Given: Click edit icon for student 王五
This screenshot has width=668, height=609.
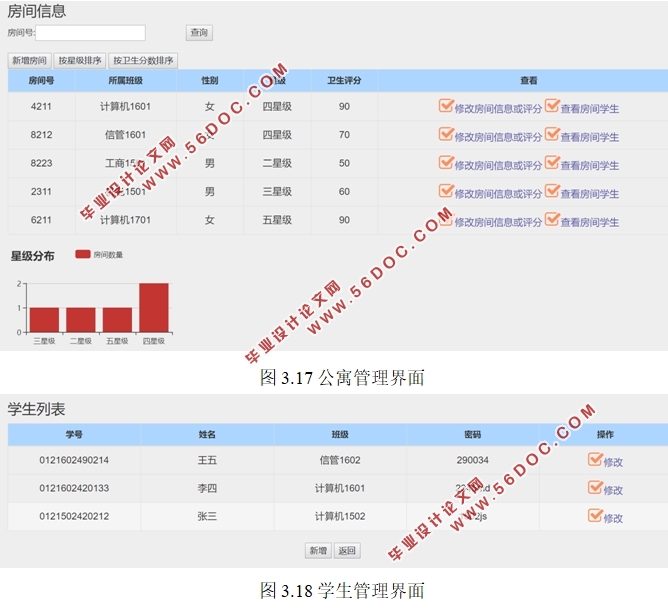Looking at the screenshot, I should click(x=595, y=460).
